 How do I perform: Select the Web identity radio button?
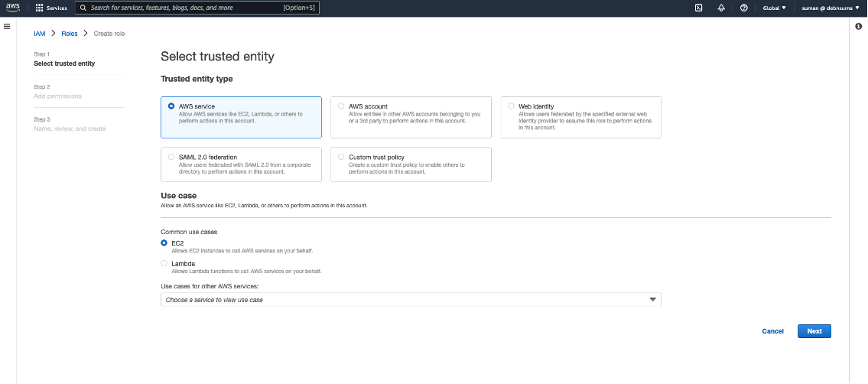(x=511, y=106)
